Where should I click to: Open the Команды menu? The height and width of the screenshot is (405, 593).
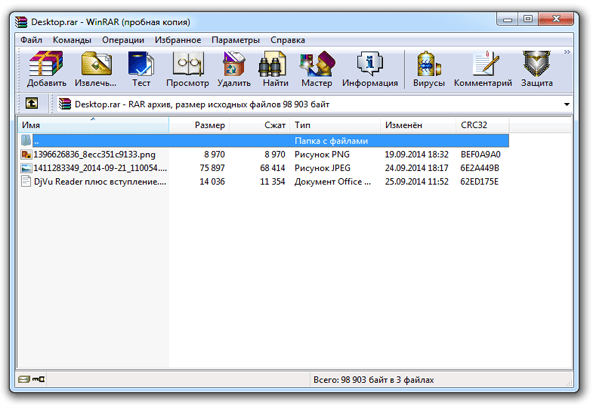point(72,40)
